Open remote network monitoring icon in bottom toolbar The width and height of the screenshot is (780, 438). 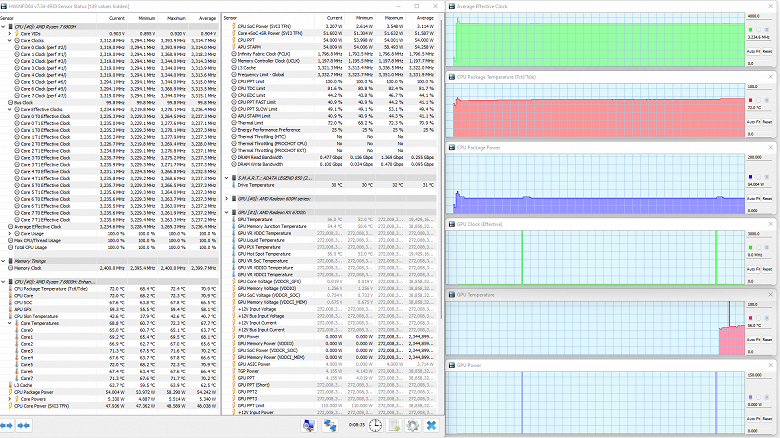click(x=330, y=426)
